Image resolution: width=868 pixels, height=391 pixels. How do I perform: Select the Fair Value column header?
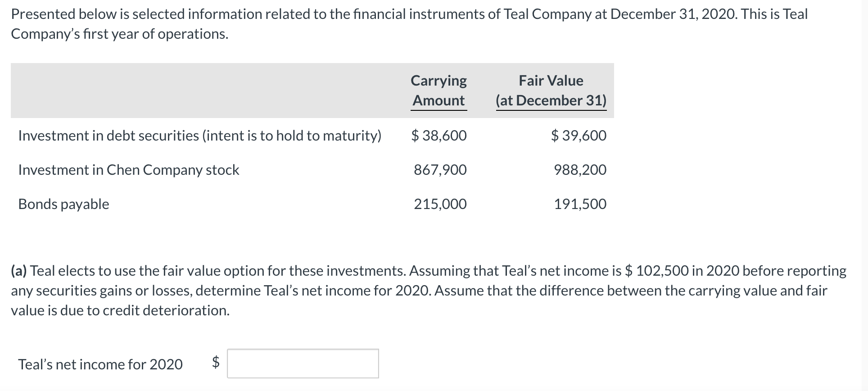pyautogui.click(x=550, y=80)
